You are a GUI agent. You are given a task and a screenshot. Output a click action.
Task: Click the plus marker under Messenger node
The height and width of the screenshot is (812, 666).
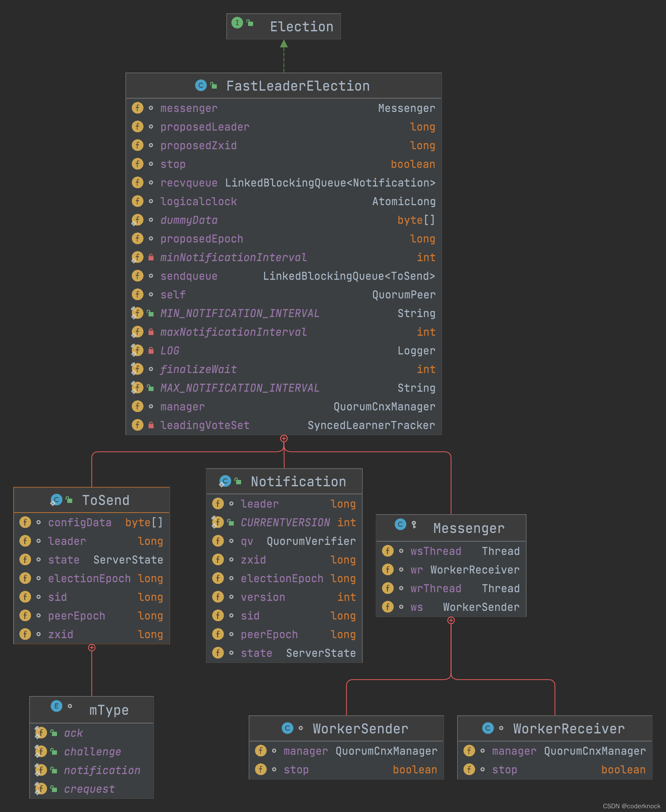tap(451, 620)
